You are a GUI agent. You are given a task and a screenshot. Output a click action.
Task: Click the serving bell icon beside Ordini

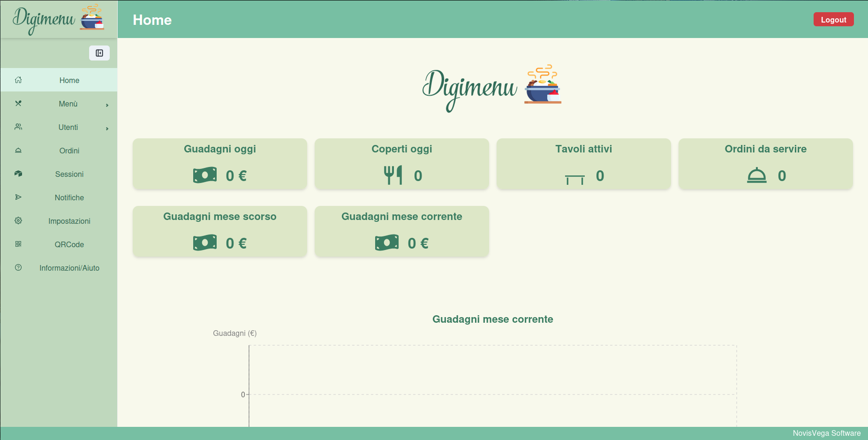pos(18,150)
